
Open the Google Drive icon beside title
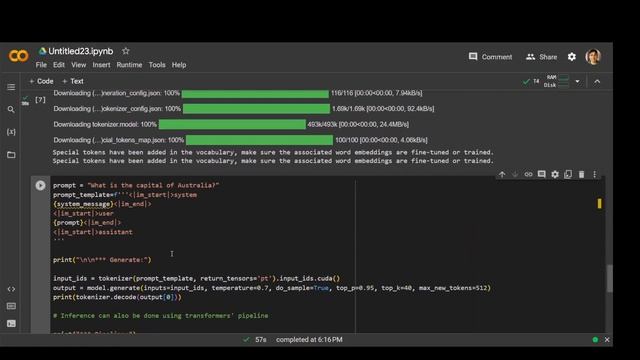(42, 51)
